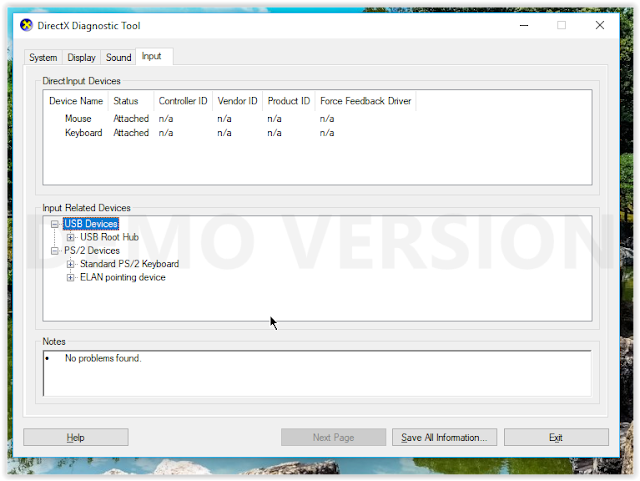
Task: Close the DirectX Diagnostic Tool window
Action: point(600,25)
